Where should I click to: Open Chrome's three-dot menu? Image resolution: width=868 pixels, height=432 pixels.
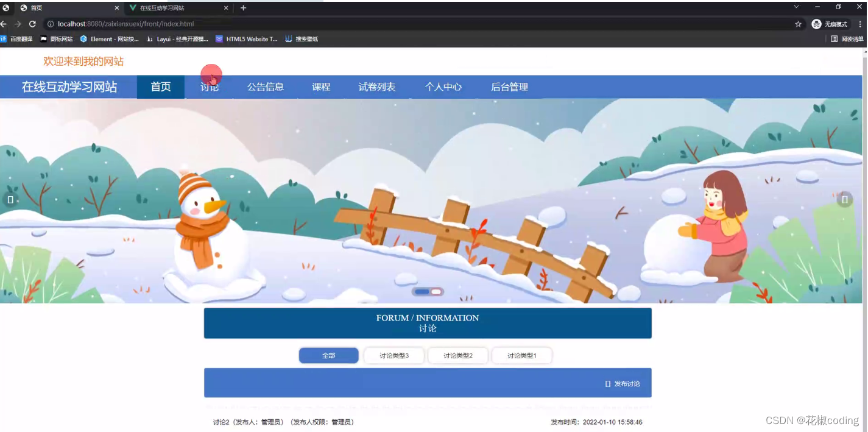coord(861,23)
